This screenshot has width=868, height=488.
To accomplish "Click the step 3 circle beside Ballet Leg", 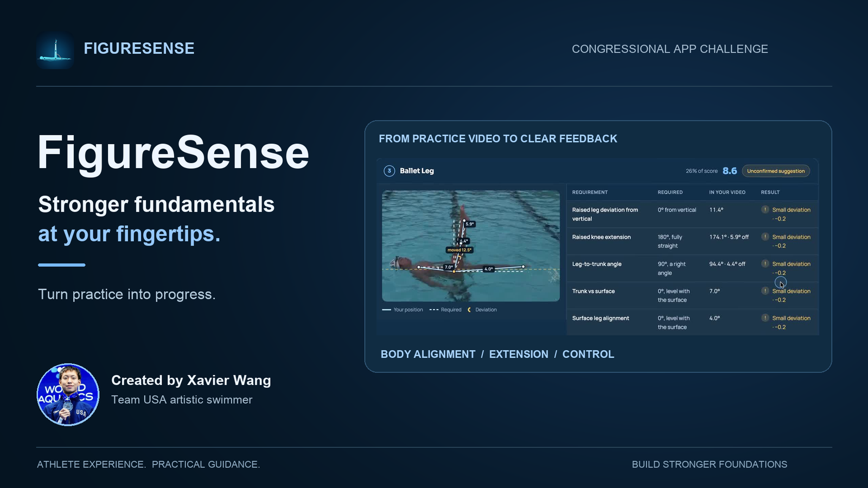I will point(389,171).
